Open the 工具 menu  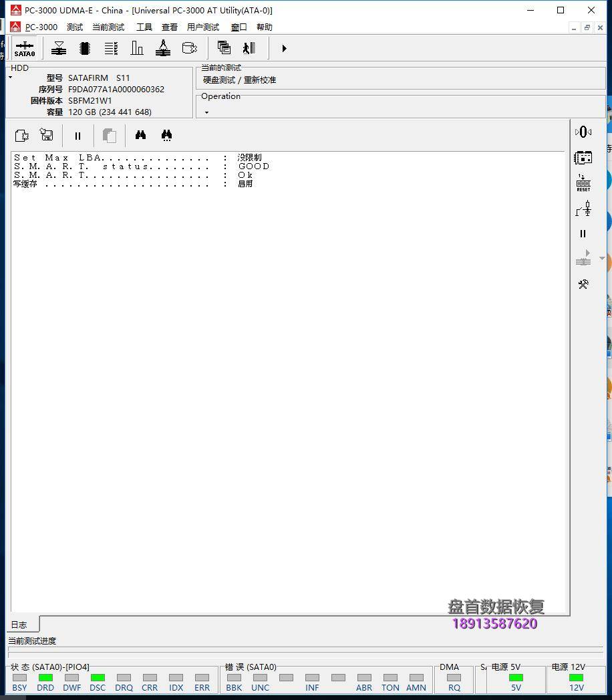coord(144,27)
